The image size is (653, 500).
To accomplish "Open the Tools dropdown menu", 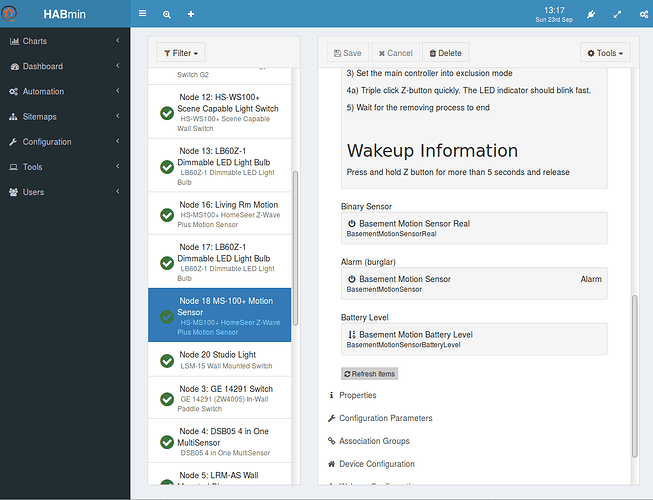I will coord(605,53).
